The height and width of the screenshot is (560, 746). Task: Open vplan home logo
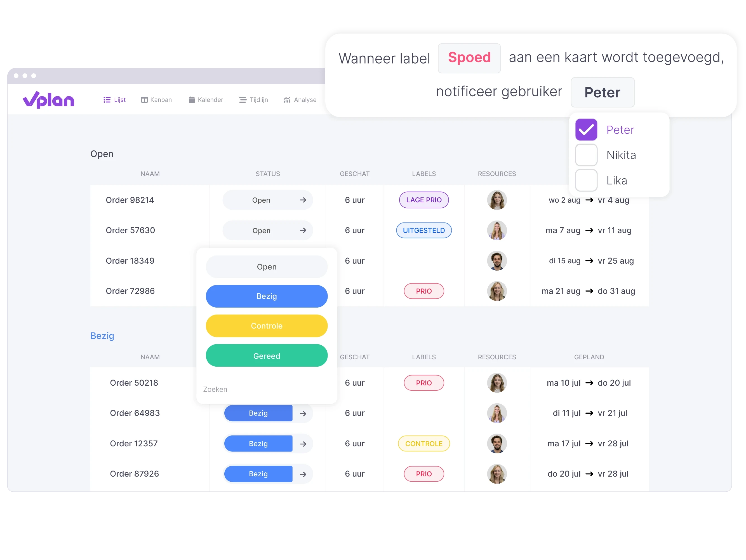pos(48,99)
